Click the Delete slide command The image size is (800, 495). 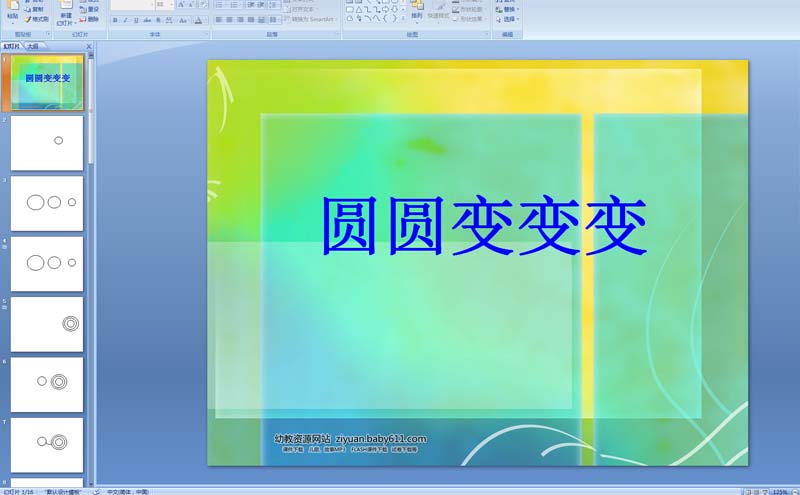(x=89, y=19)
